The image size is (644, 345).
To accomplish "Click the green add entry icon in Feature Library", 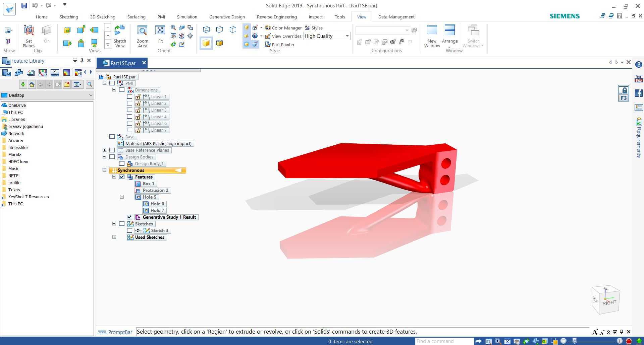I will tap(23, 84).
